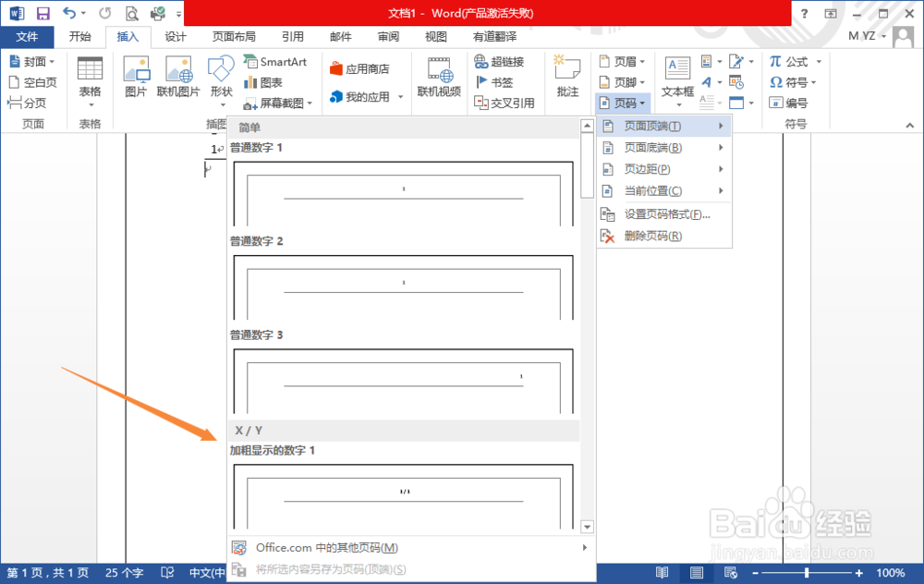Click the Save icon in quick access toolbar
The height and width of the screenshot is (584, 924).
click(x=43, y=13)
